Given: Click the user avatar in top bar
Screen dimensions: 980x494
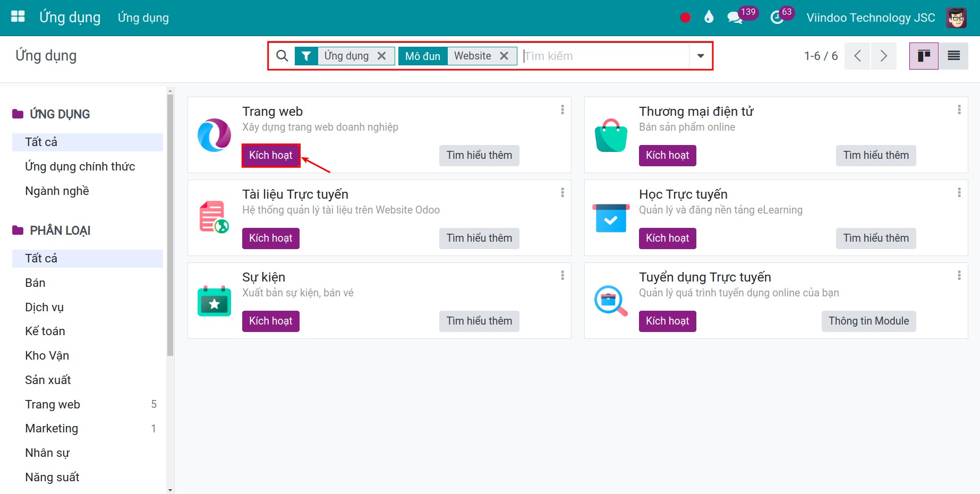Looking at the screenshot, I should [957, 18].
